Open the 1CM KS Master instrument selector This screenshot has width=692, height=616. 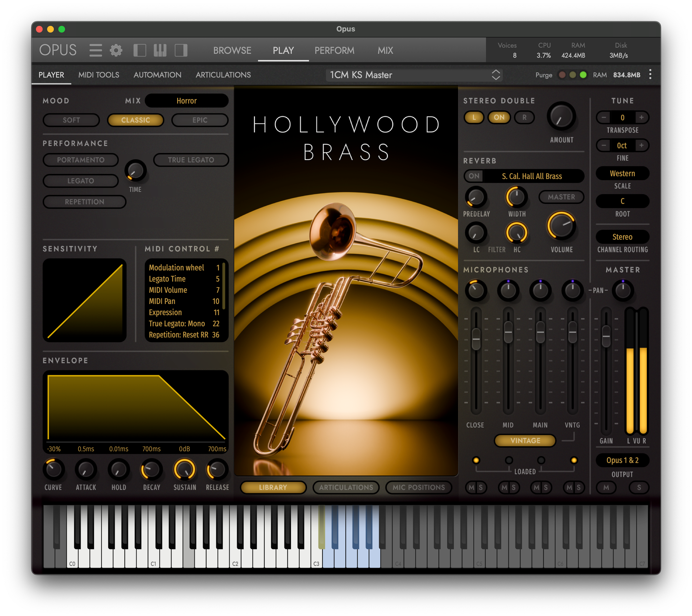click(x=414, y=75)
